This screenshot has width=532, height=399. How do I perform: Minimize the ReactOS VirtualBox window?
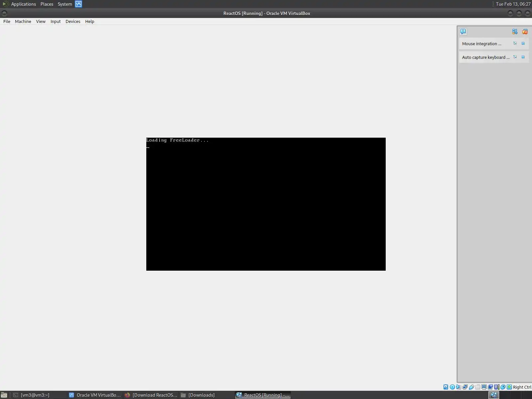[510, 13]
